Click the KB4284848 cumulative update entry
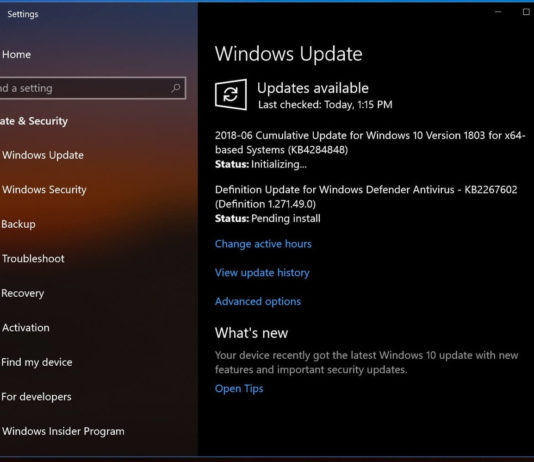Viewport: 534px width, 462px height. point(370,143)
